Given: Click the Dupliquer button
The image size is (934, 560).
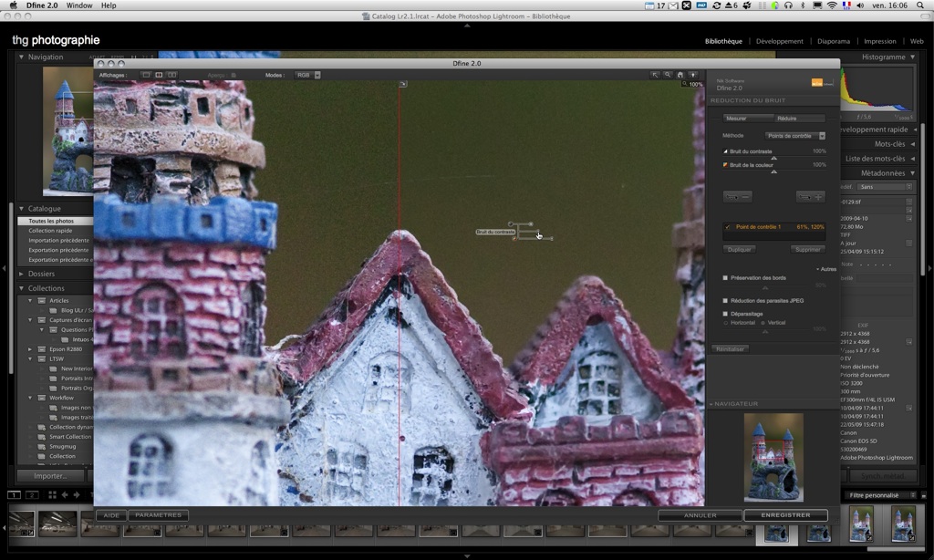Looking at the screenshot, I should point(739,250).
